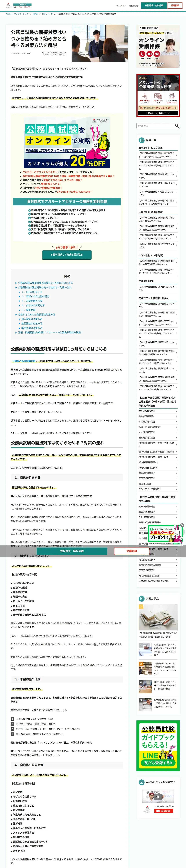Click コラムトップ breadcrumb link
The width and height of the screenshot is (186, 868).
coord(47,14)
